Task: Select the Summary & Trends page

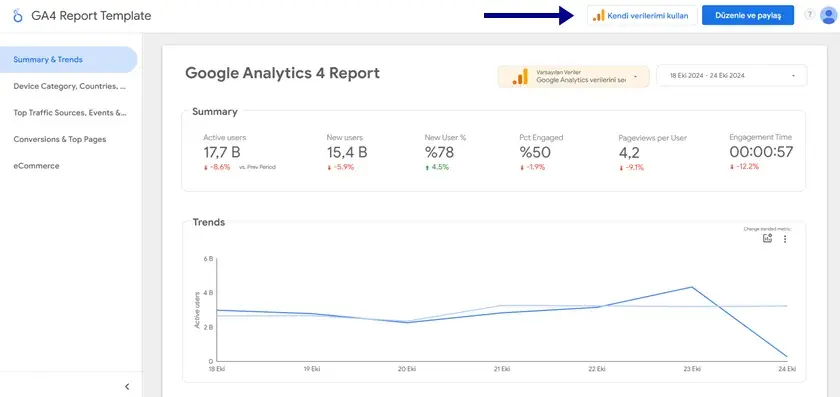Action: point(69,59)
